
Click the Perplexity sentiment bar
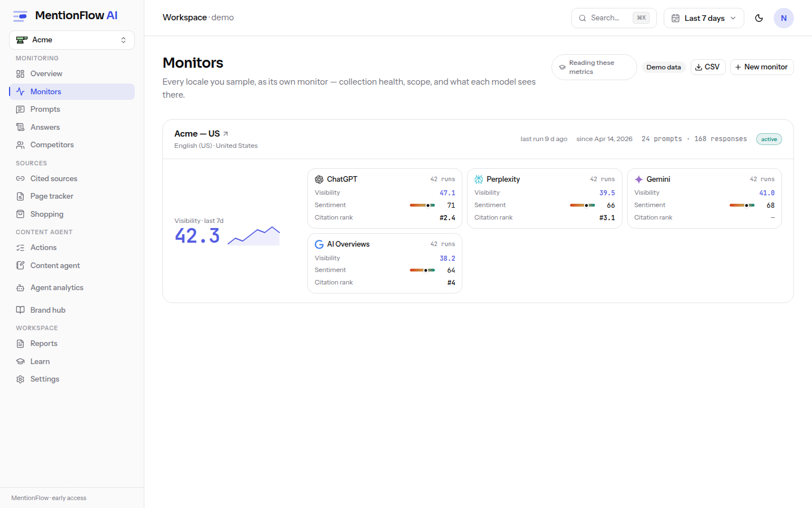pos(582,205)
